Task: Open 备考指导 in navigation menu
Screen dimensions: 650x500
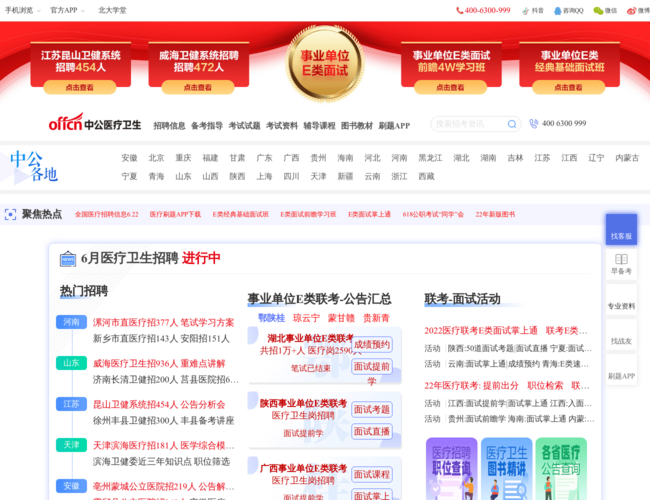Action: tap(207, 126)
